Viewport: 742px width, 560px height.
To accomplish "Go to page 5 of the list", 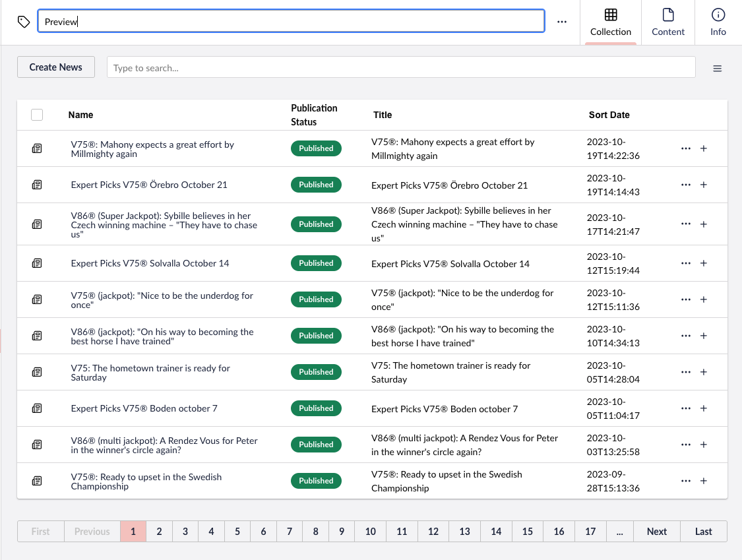I will click(x=237, y=531).
